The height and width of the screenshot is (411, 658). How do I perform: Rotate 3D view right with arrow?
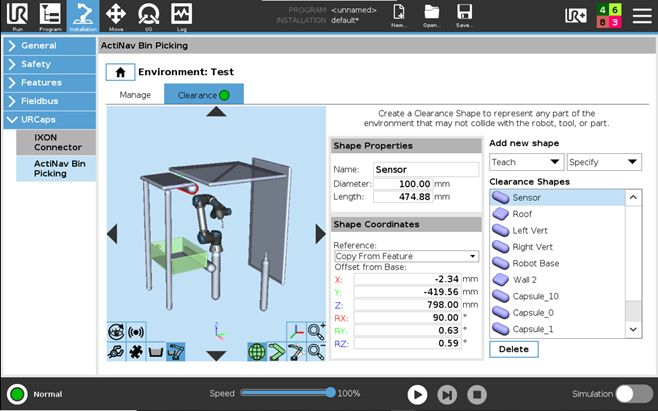(320, 234)
